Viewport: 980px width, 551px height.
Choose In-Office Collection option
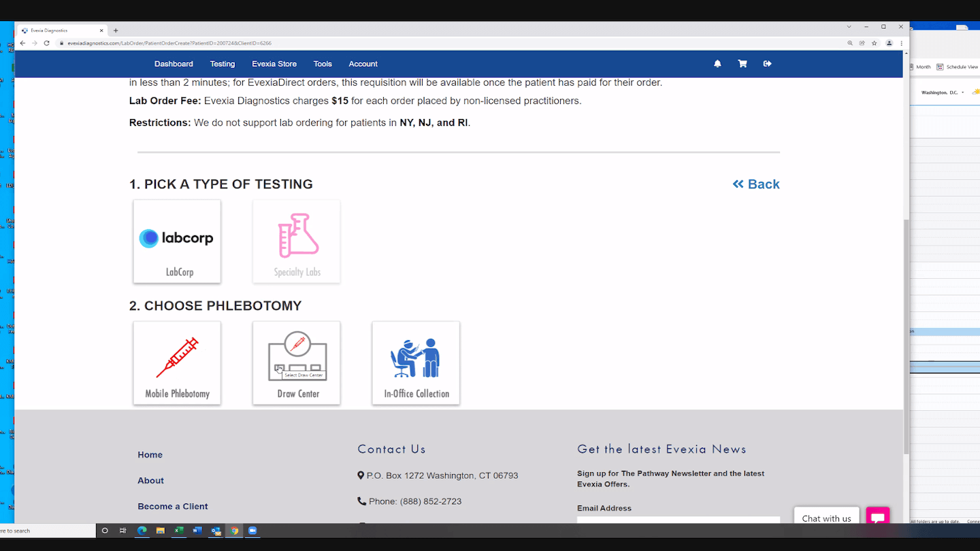coord(416,363)
